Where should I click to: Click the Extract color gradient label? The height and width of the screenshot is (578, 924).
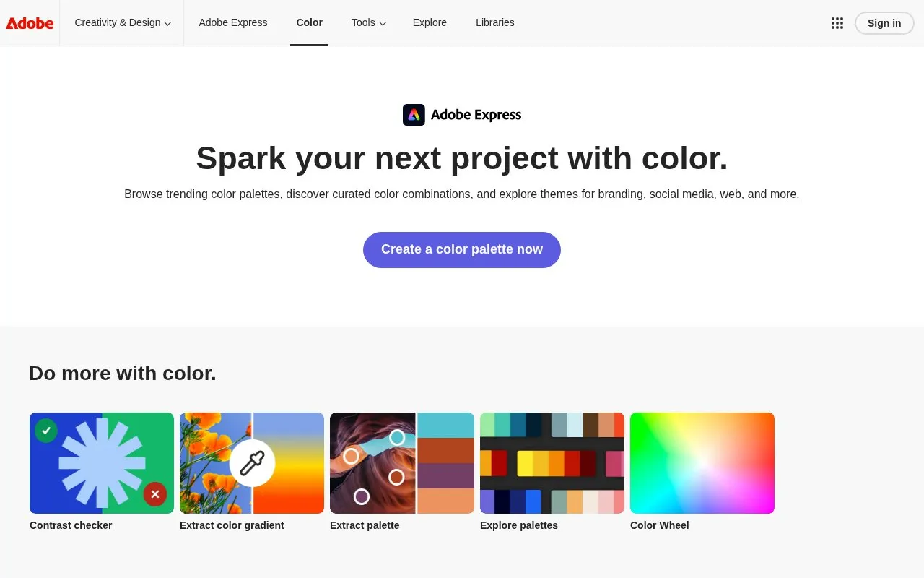click(232, 525)
